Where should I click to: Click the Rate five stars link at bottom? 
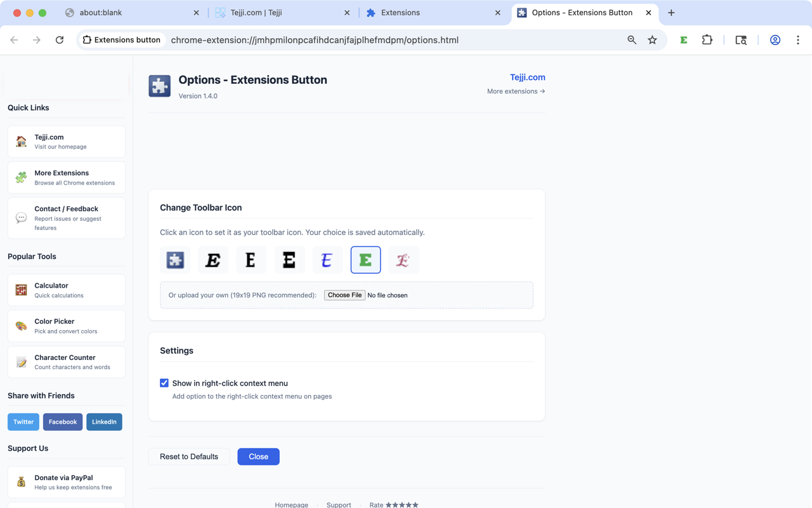point(393,504)
